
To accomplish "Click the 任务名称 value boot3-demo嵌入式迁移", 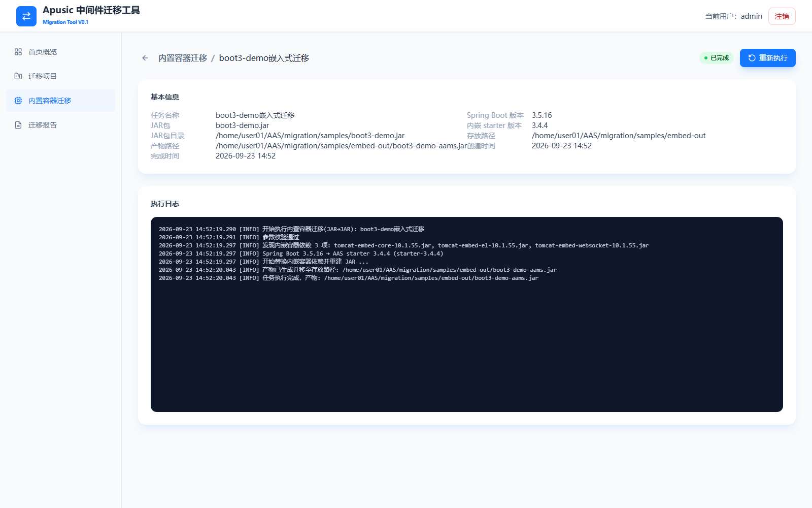I will point(255,115).
